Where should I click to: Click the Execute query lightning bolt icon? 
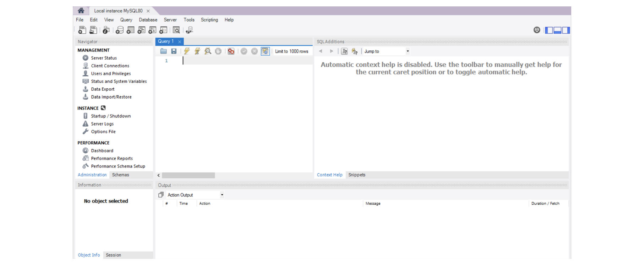[187, 51]
